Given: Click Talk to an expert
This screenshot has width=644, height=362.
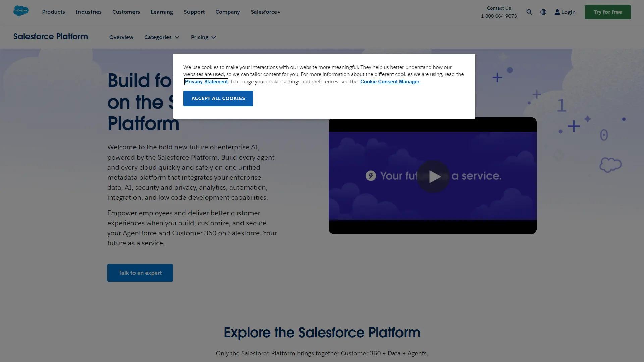Looking at the screenshot, I should coord(140,273).
